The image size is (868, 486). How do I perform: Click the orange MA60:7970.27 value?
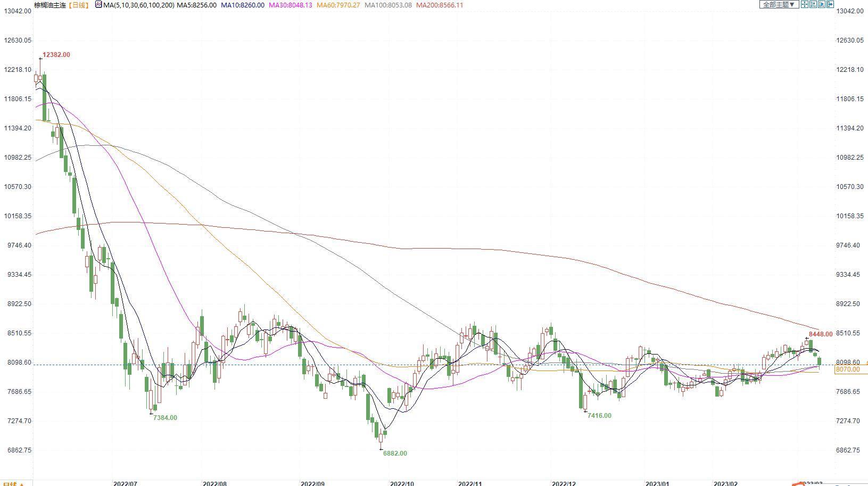pyautogui.click(x=338, y=5)
